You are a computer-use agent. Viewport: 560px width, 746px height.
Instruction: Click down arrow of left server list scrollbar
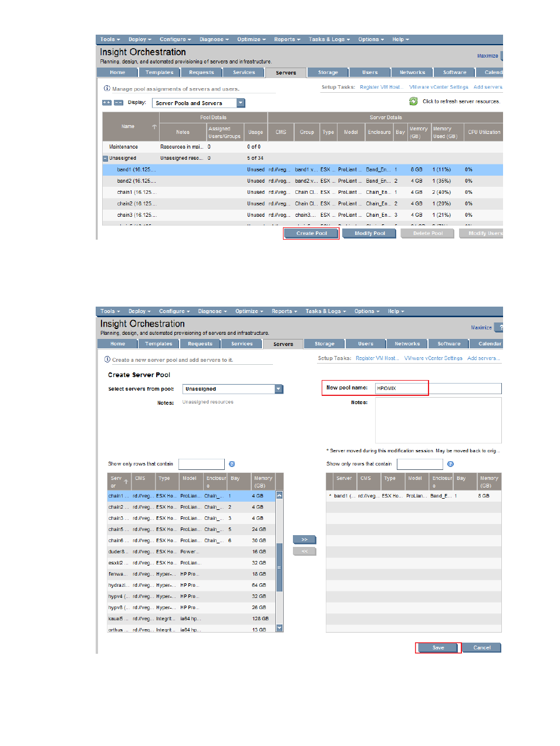pos(279,628)
